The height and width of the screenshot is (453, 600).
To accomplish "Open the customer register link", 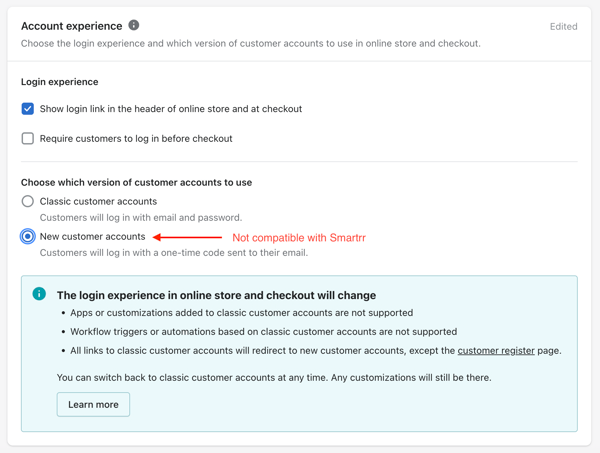I will (x=496, y=350).
